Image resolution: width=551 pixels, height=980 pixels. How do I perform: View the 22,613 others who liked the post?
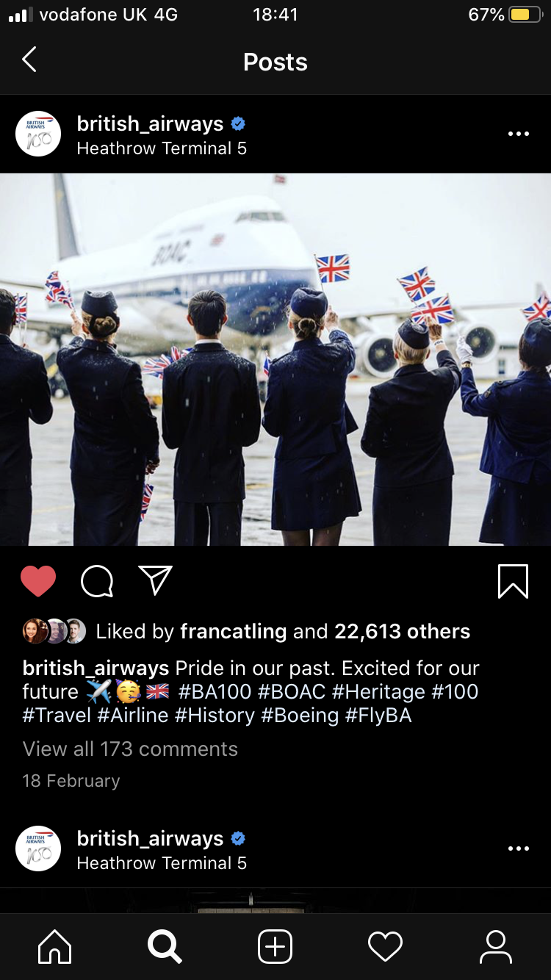(x=402, y=631)
